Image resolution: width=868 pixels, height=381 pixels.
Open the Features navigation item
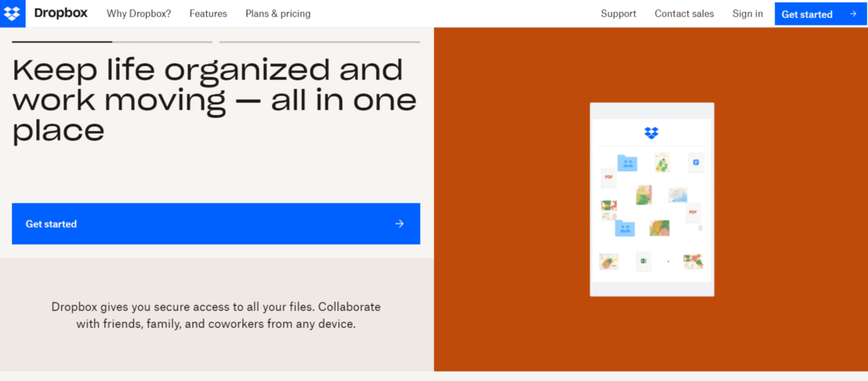(209, 14)
